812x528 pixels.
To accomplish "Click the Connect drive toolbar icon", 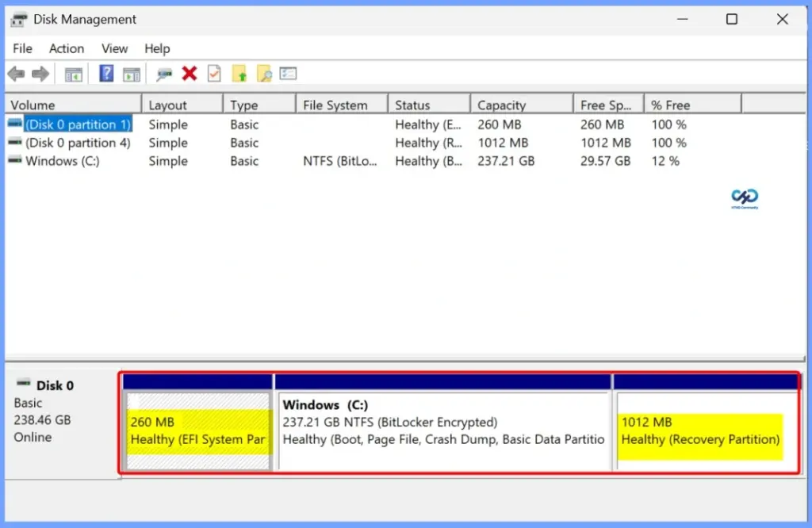I will [x=163, y=75].
